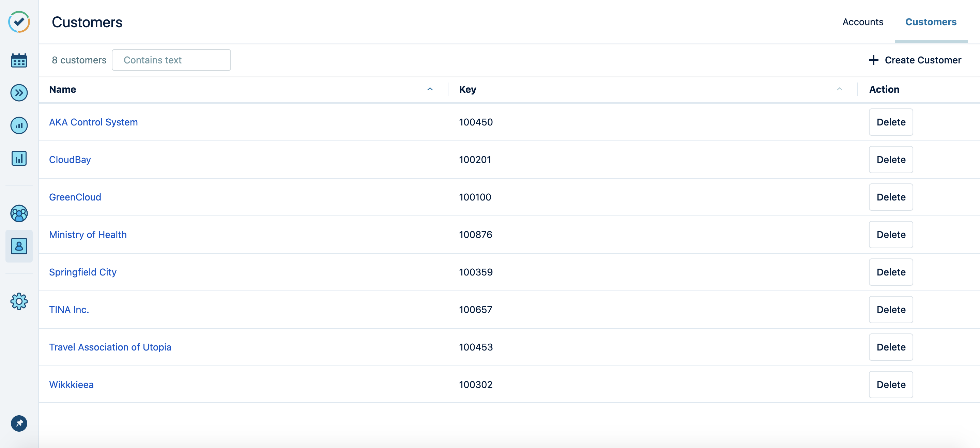The height and width of the screenshot is (448, 980).
Task: Click the pin icon at the sidebar bottom
Action: (19, 424)
